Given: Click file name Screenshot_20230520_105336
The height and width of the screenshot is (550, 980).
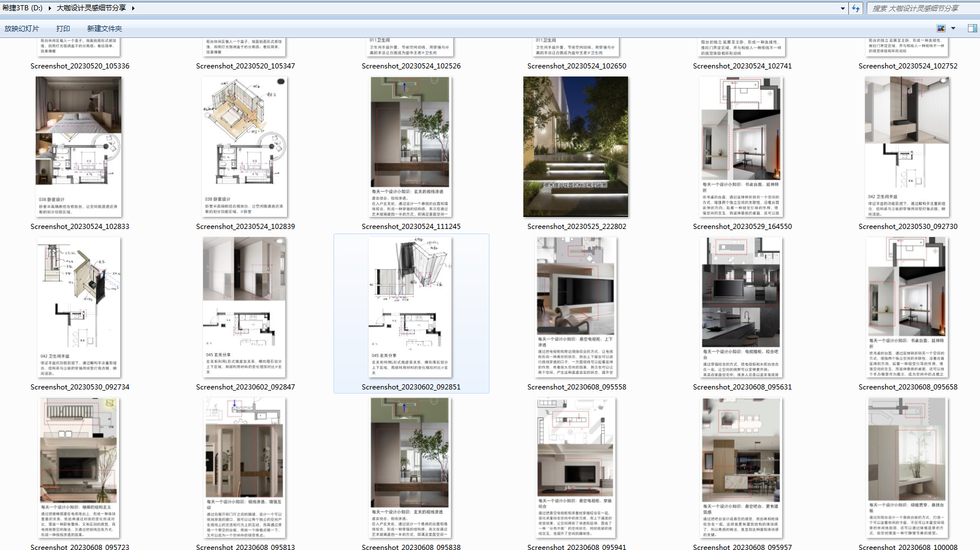Looking at the screenshot, I should (x=80, y=66).
